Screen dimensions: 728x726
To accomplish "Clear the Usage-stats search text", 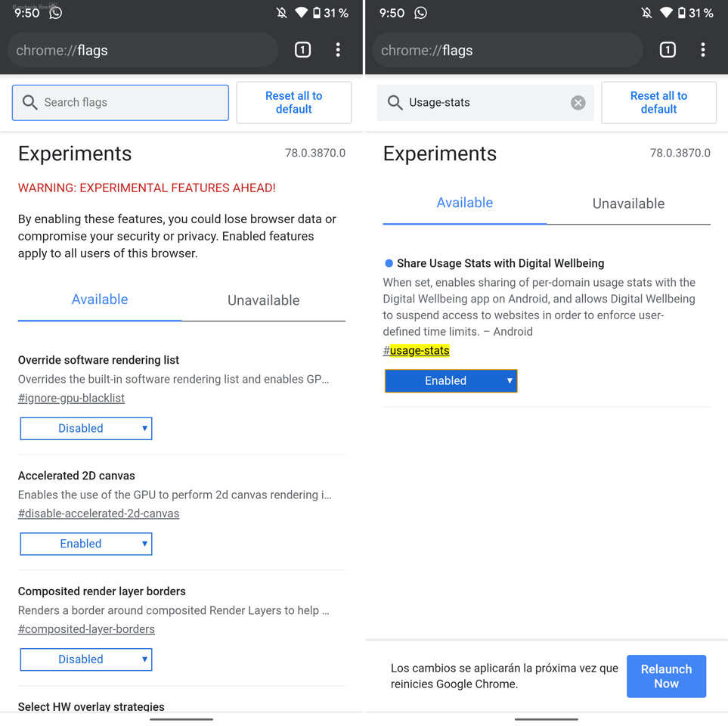I will coord(578,103).
